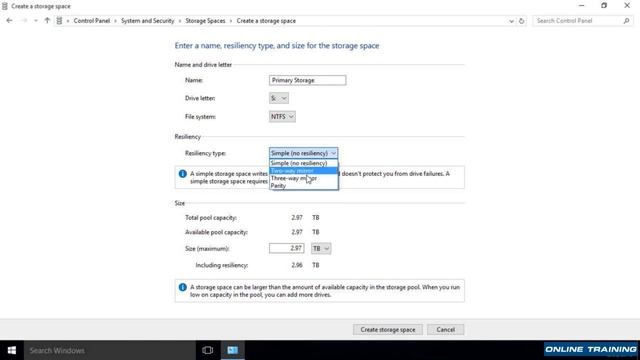This screenshot has width=640, height=360.
Task: Choose Three-way mirror option
Action: point(304,178)
